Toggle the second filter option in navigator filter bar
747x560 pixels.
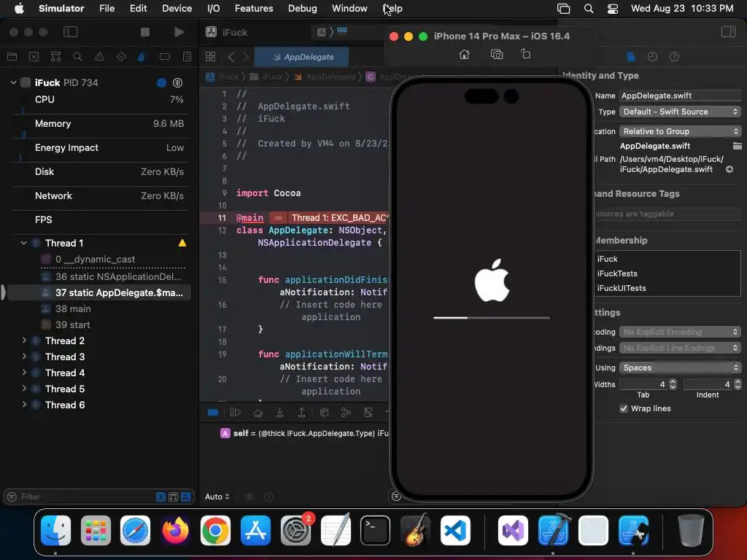(173, 497)
